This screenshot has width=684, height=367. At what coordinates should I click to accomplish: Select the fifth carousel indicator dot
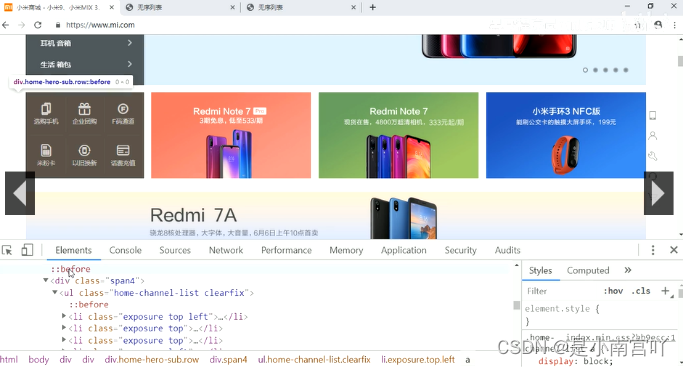626,70
